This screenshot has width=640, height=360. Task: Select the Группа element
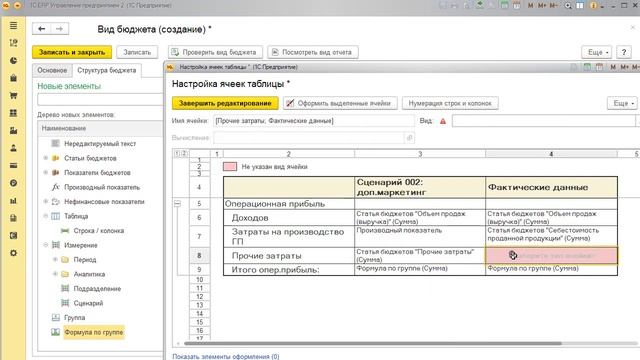pyautogui.click(x=74, y=318)
